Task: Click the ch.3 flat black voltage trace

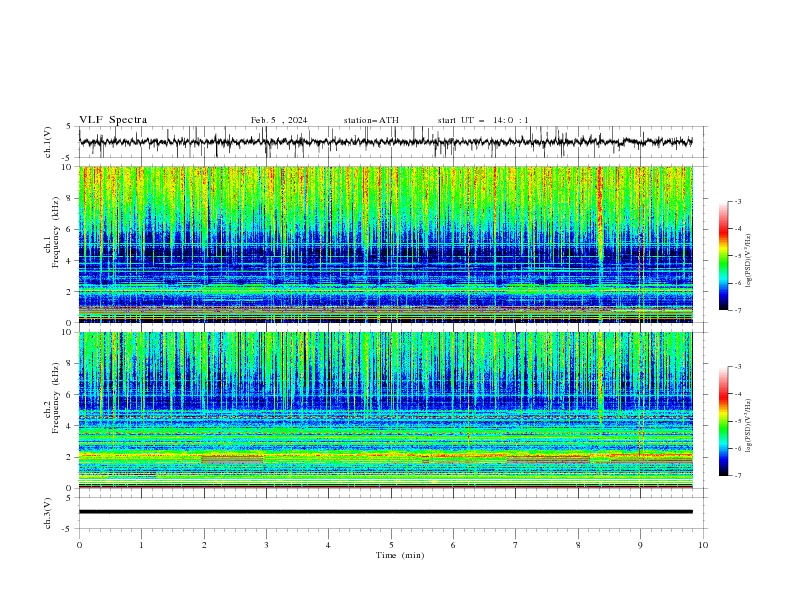Action: [x=385, y=512]
